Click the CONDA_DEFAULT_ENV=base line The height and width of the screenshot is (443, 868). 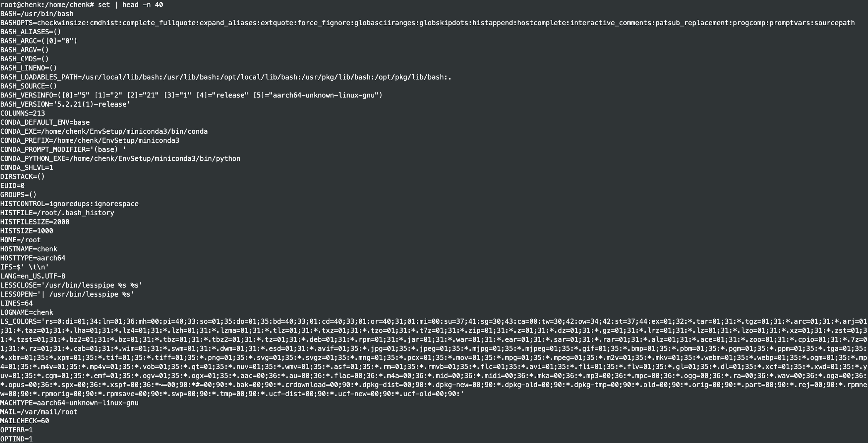tap(45, 123)
